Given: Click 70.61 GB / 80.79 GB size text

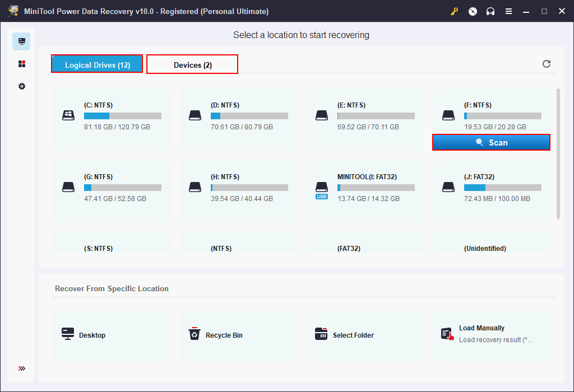Looking at the screenshot, I should [242, 127].
